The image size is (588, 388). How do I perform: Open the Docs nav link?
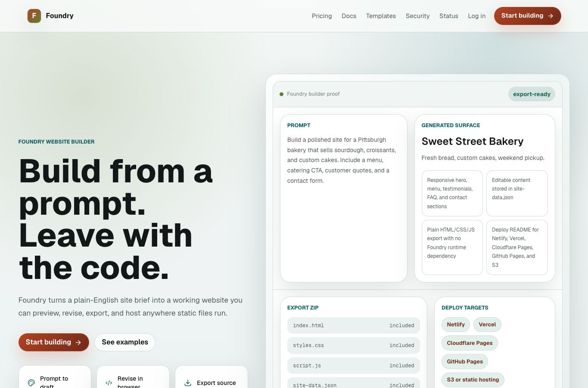(x=349, y=16)
